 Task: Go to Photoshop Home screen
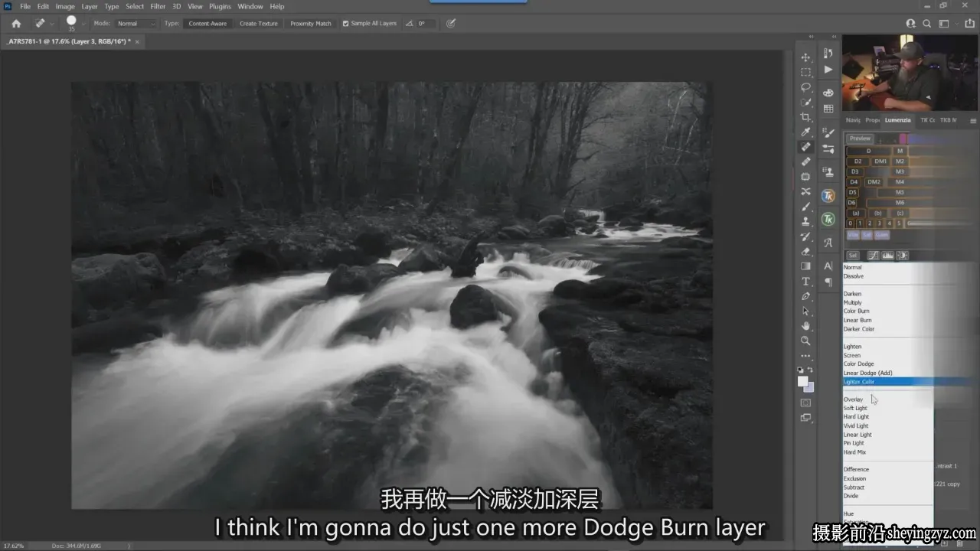(16, 24)
